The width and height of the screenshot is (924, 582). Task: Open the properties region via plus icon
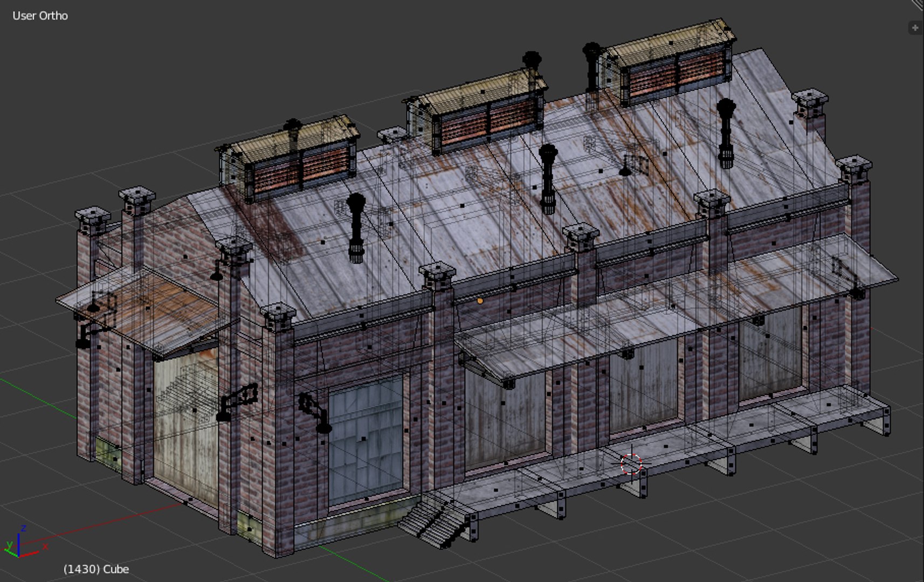[915, 28]
